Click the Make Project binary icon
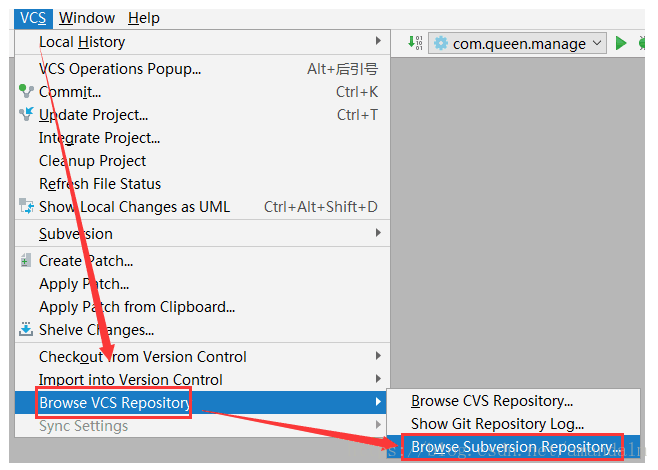This screenshot has height=470, width=658. tap(415, 43)
